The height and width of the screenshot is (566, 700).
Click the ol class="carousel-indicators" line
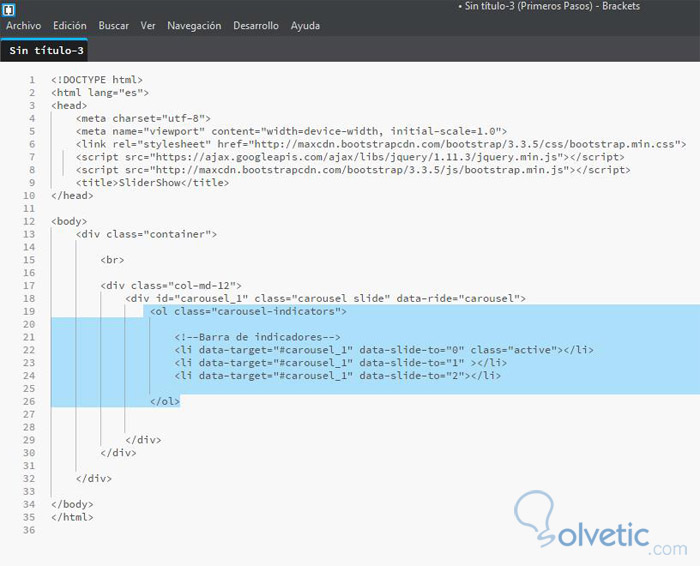click(248, 312)
